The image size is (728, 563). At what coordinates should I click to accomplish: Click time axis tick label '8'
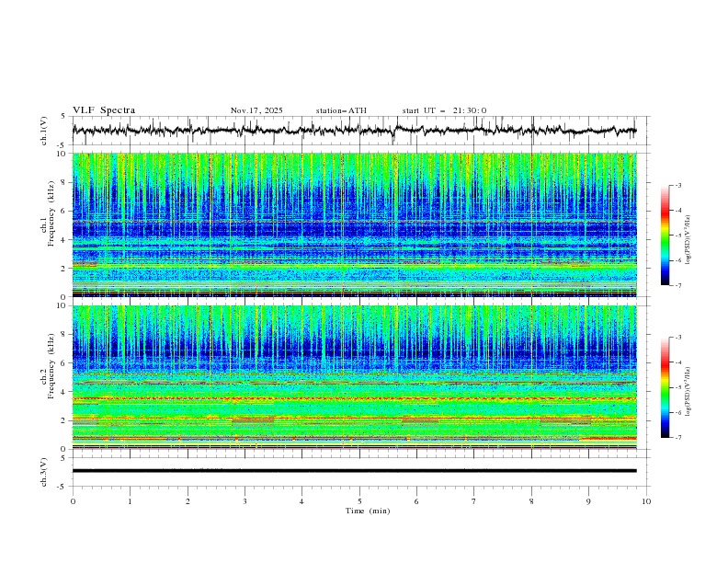[531, 501]
